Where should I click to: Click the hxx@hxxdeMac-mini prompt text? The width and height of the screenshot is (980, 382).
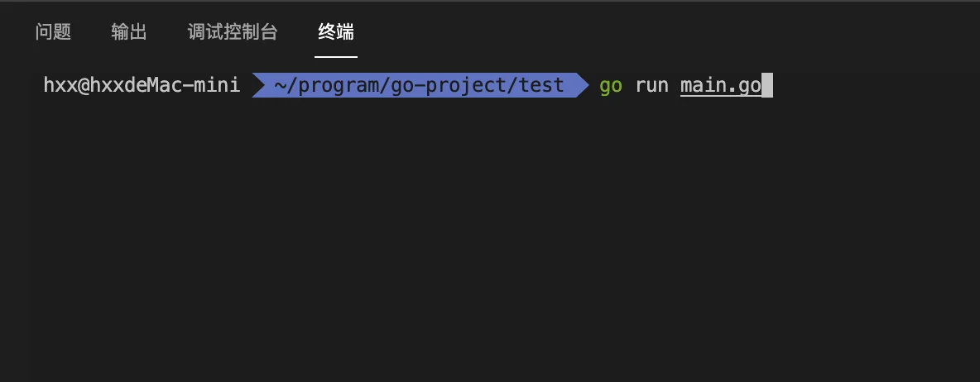tap(142, 85)
